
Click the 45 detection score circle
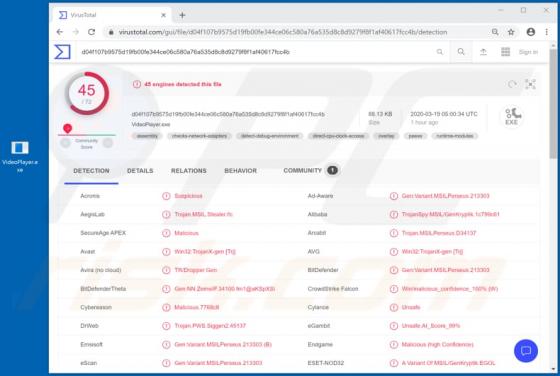(x=87, y=93)
